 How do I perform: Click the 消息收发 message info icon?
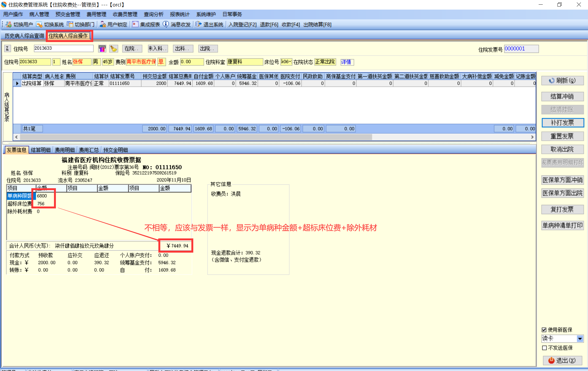tap(166, 25)
